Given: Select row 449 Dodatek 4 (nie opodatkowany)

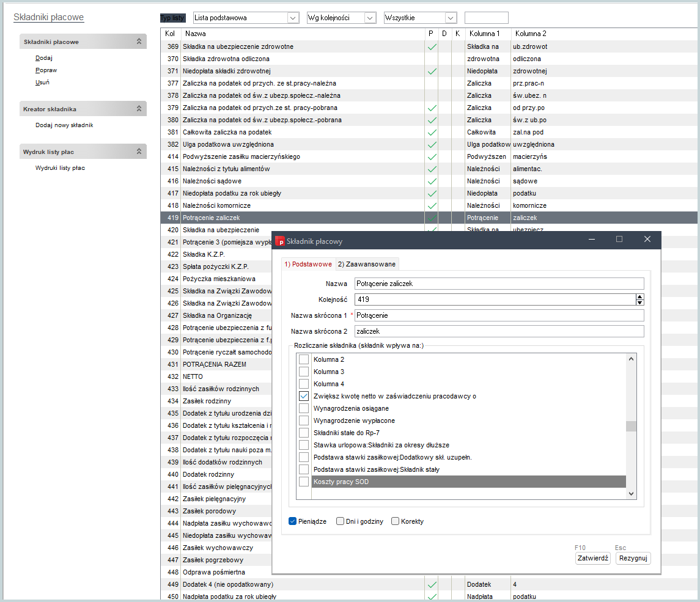Looking at the screenshot, I should click(429, 584).
